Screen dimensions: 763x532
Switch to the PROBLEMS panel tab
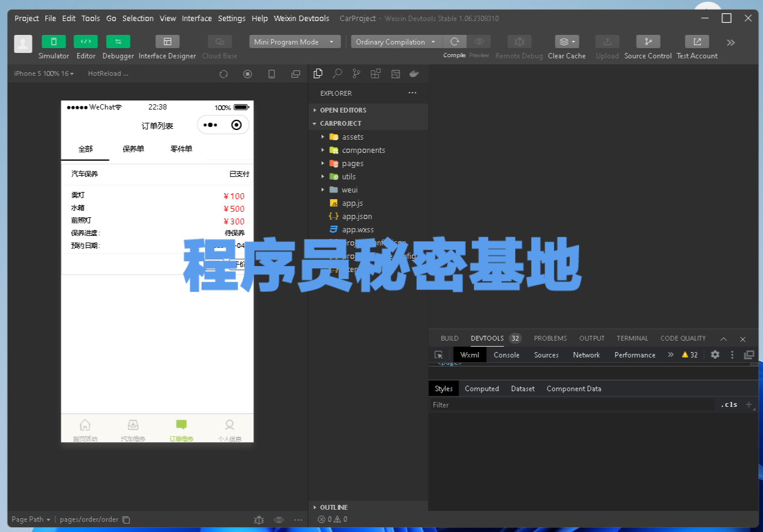click(551, 338)
